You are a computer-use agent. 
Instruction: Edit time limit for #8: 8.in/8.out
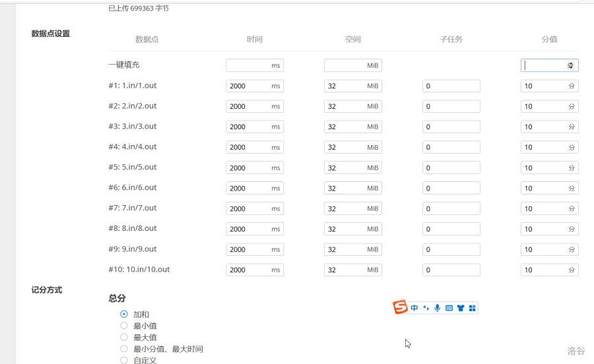[x=255, y=229]
